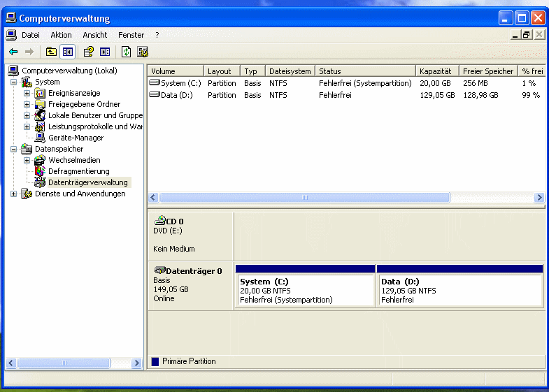Expand the Wechselmedien node
549x392 pixels.
click(27, 161)
